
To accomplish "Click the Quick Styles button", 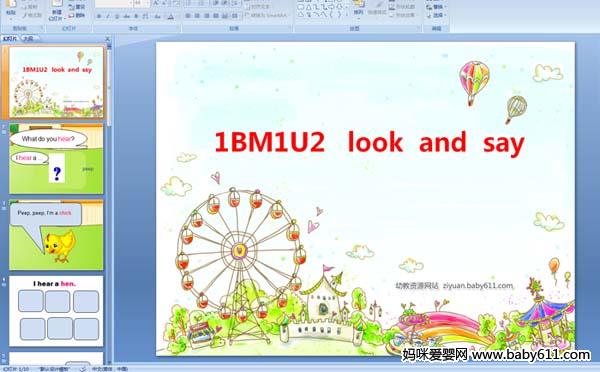I will point(377,9).
